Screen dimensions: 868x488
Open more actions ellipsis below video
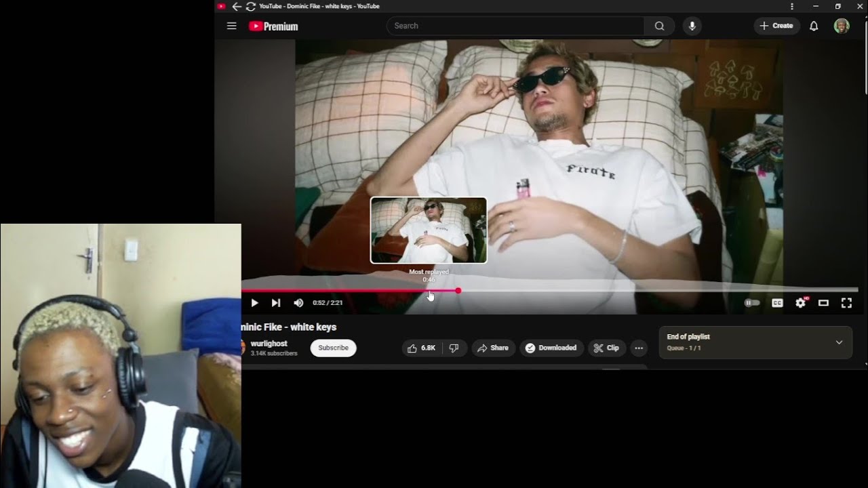[x=639, y=348]
